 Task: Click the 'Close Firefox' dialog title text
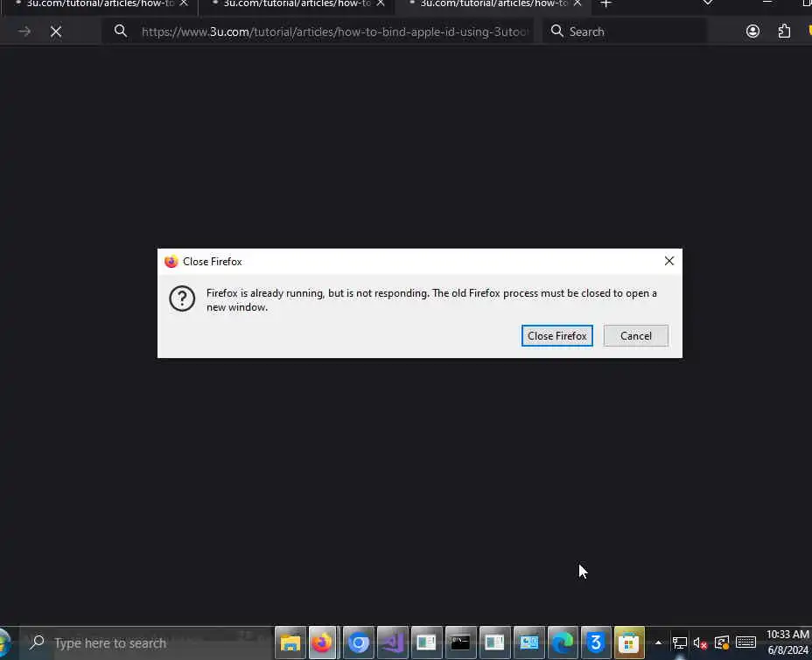tap(213, 262)
